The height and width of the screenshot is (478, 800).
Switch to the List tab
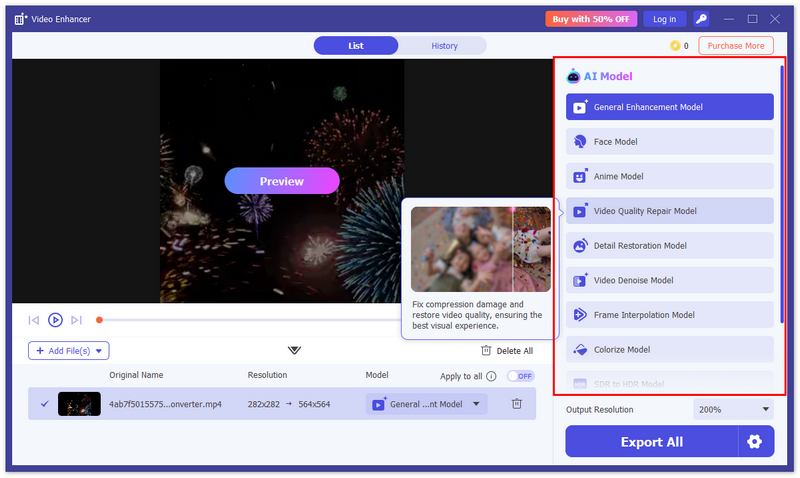(x=356, y=46)
